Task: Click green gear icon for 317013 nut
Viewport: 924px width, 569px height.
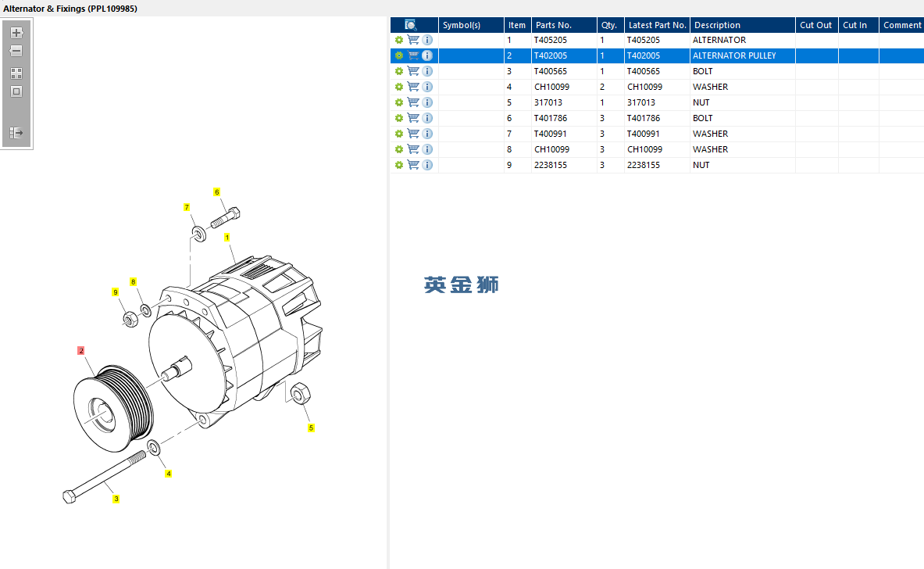Action: click(399, 102)
